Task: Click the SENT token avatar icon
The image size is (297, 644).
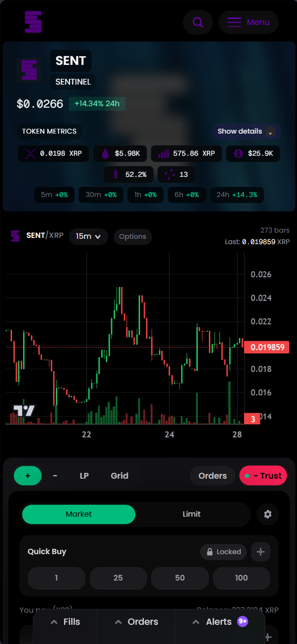Action: click(x=29, y=70)
